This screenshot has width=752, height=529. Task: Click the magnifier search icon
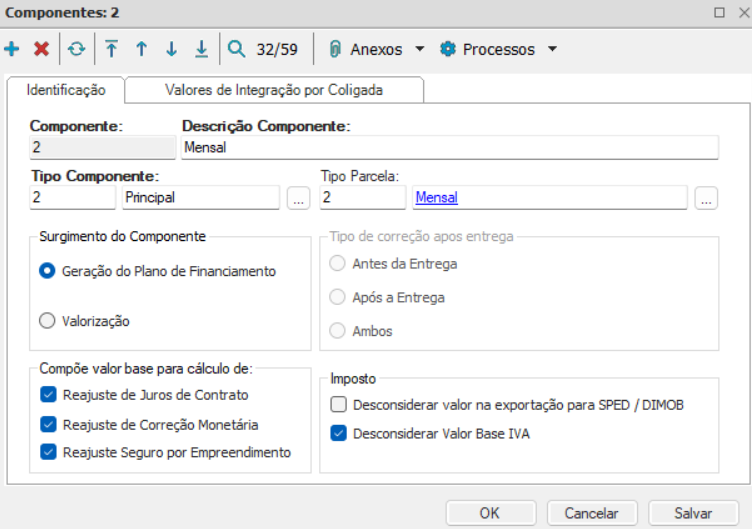click(x=237, y=49)
